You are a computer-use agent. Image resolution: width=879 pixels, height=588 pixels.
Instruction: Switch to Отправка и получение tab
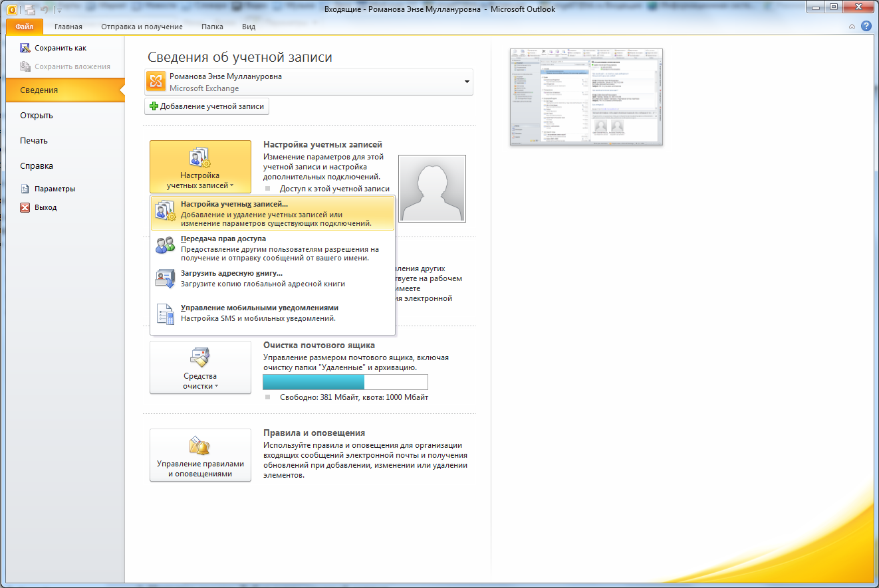tap(142, 27)
